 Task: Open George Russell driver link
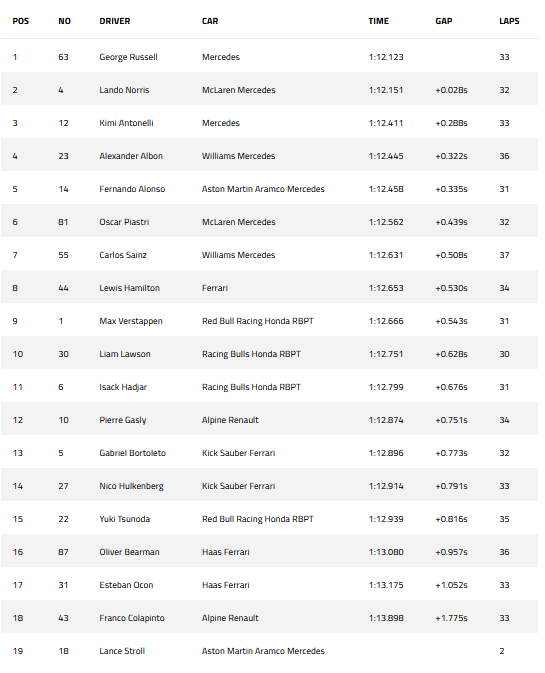coord(128,57)
